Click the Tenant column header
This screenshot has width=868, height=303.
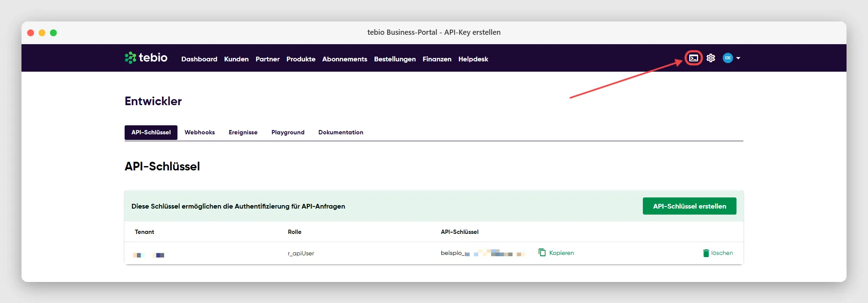144,232
